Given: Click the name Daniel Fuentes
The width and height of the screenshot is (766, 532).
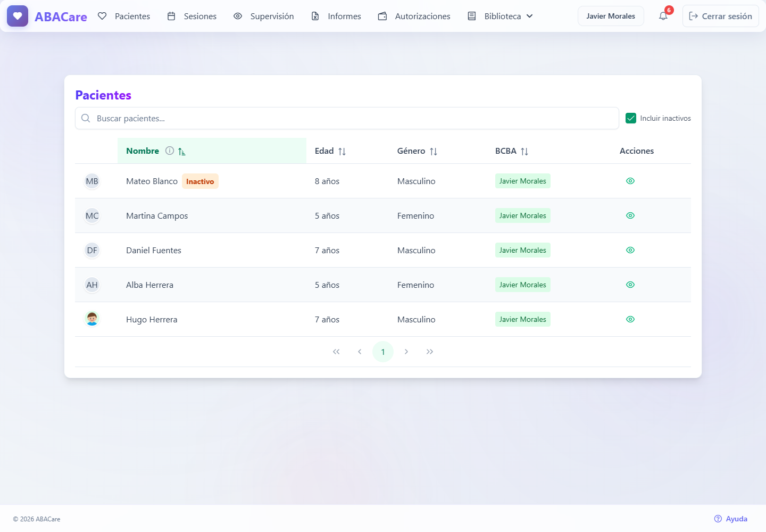Looking at the screenshot, I should click(154, 250).
